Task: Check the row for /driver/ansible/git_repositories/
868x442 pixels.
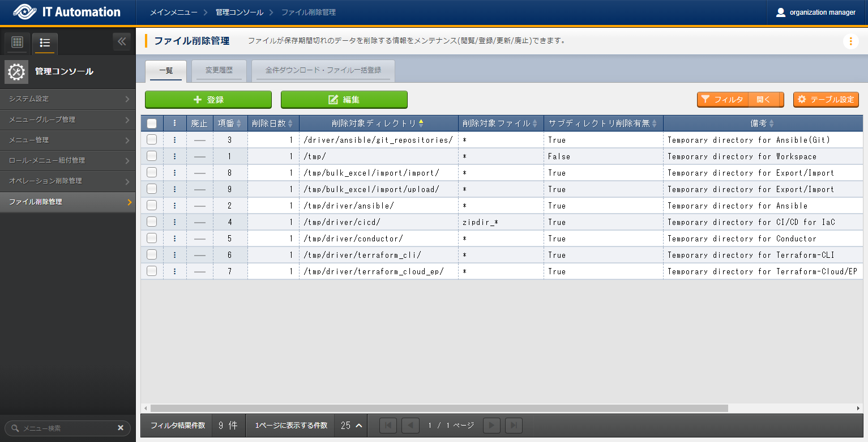Action: pyautogui.click(x=152, y=140)
